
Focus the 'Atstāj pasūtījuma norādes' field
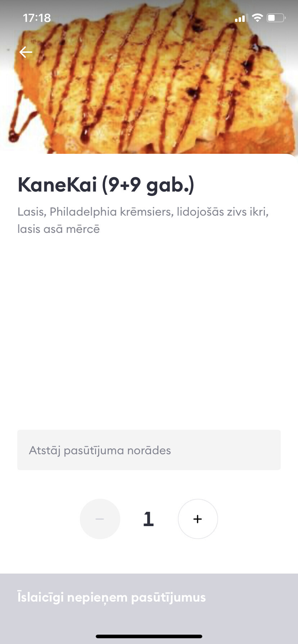tap(149, 450)
